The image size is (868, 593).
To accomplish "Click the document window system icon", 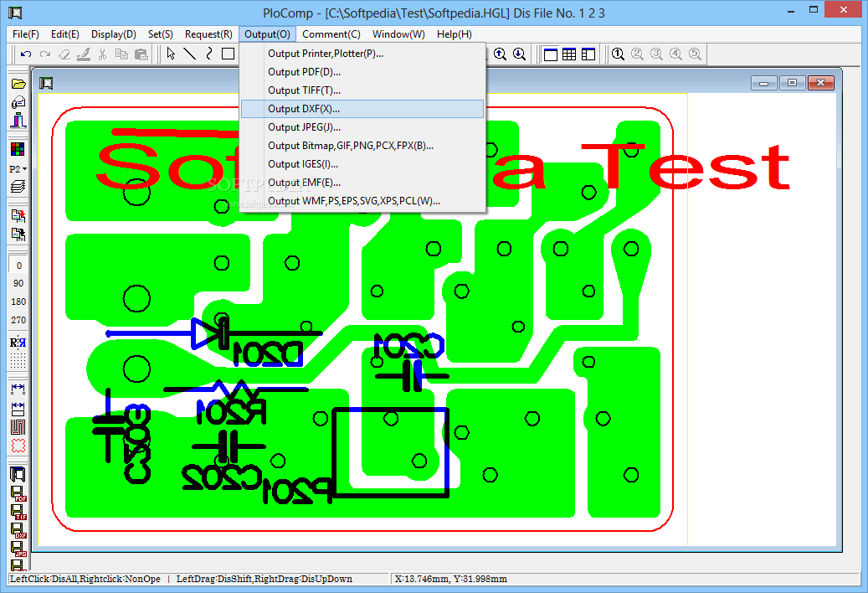I will (x=46, y=84).
